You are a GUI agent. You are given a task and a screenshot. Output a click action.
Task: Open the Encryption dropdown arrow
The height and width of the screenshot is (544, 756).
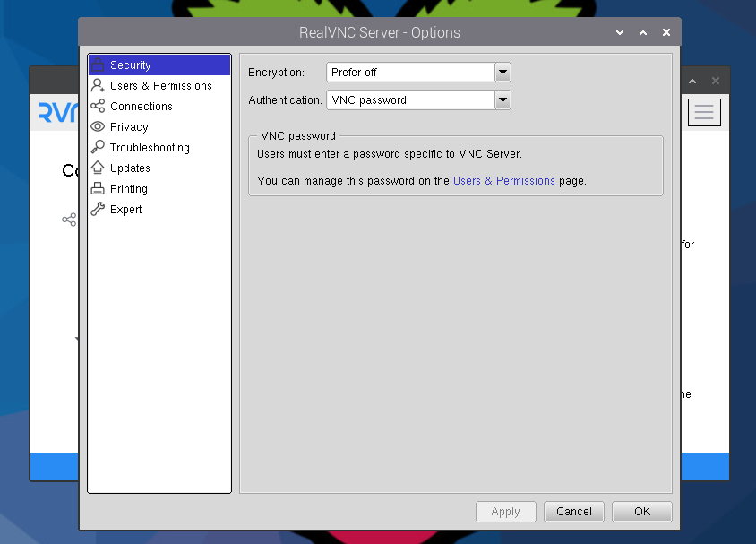tap(503, 73)
